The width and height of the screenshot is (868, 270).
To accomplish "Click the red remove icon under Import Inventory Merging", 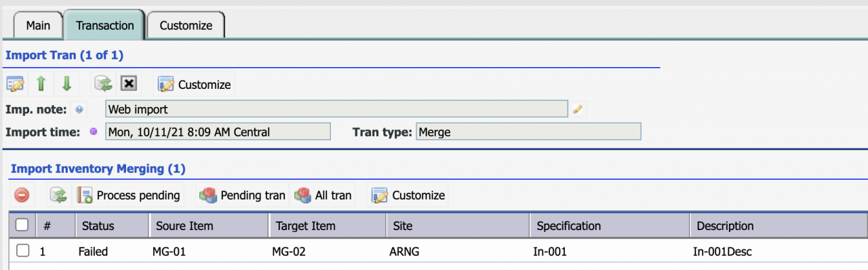I will coord(22,195).
